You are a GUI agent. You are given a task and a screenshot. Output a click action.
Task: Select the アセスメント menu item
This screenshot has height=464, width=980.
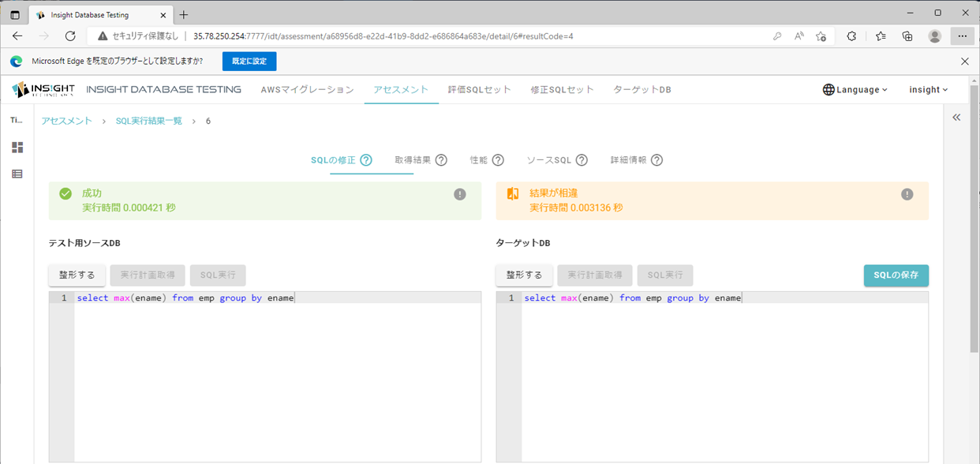pos(402,90)
